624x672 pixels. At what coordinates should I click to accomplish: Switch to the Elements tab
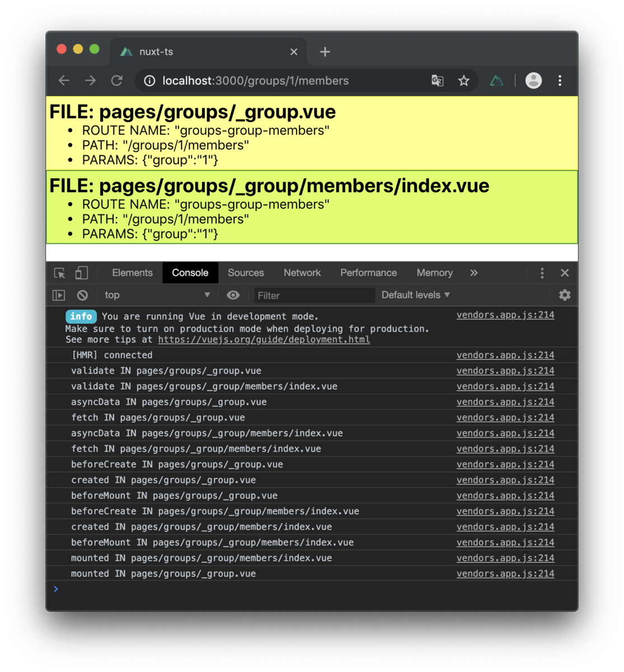[132, 273]
